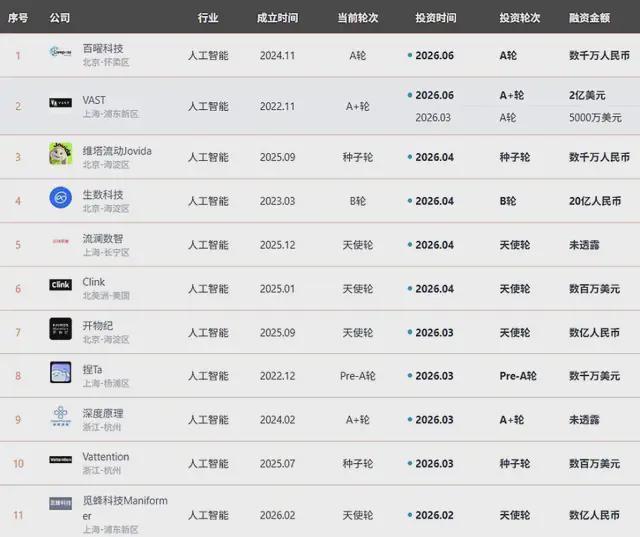Select 捏Ta's founding date 2022.12
The height and width of the screenshot is (537, 640).
point(278,376)
